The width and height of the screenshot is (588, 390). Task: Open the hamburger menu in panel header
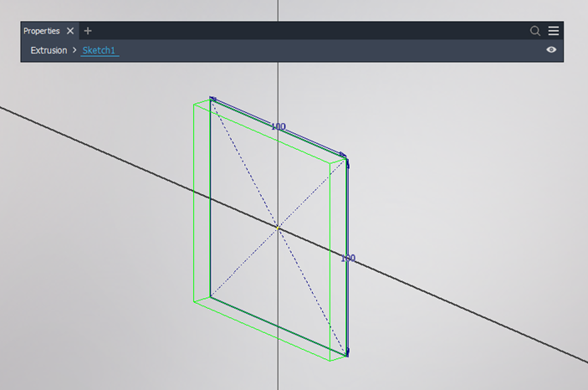pos(554,31)
